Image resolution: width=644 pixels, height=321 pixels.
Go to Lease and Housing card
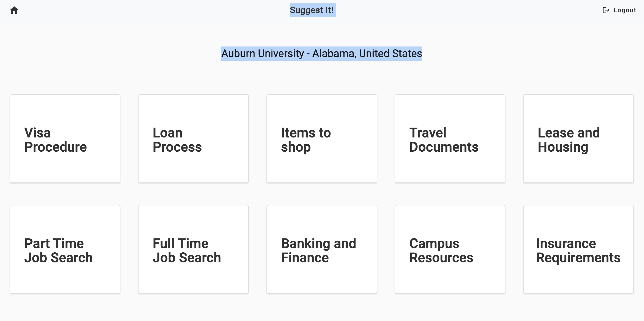point(578,139)
